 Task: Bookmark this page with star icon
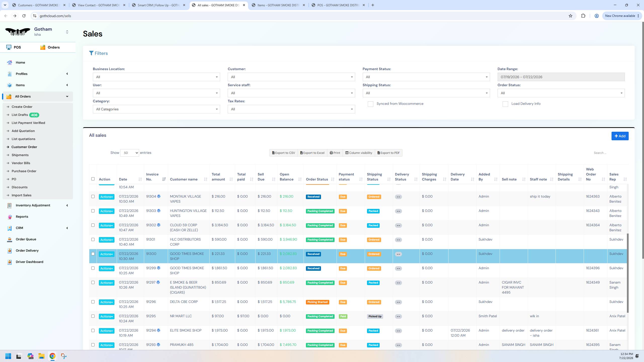click(570, 16)
